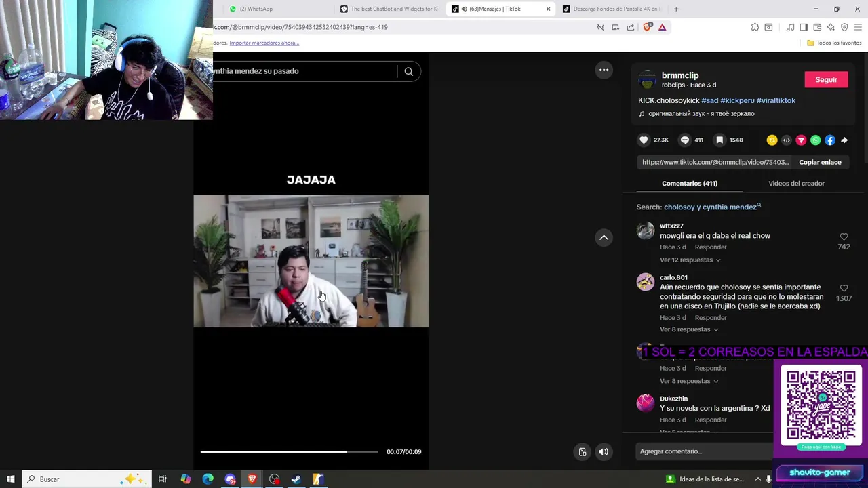868x488 pixels.
Task: Open brmmclip avatar picture
Action: [x=648, y=80]
